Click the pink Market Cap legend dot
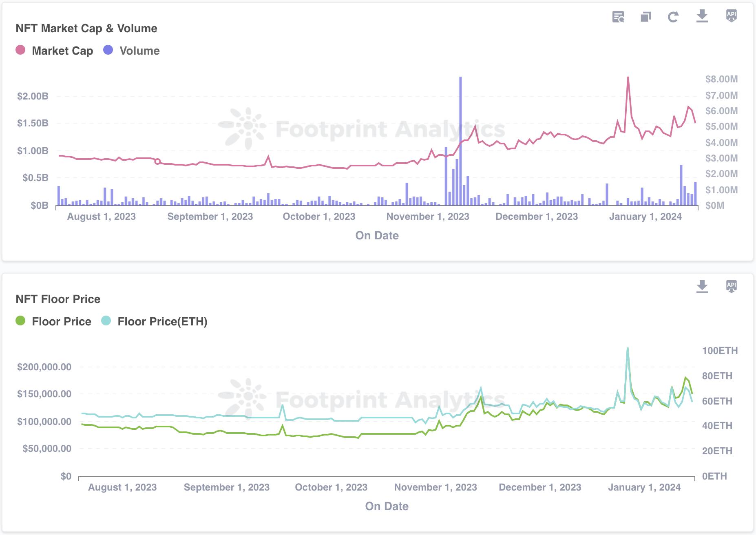This screenshot has height=535, width=756. coord(20,50)
